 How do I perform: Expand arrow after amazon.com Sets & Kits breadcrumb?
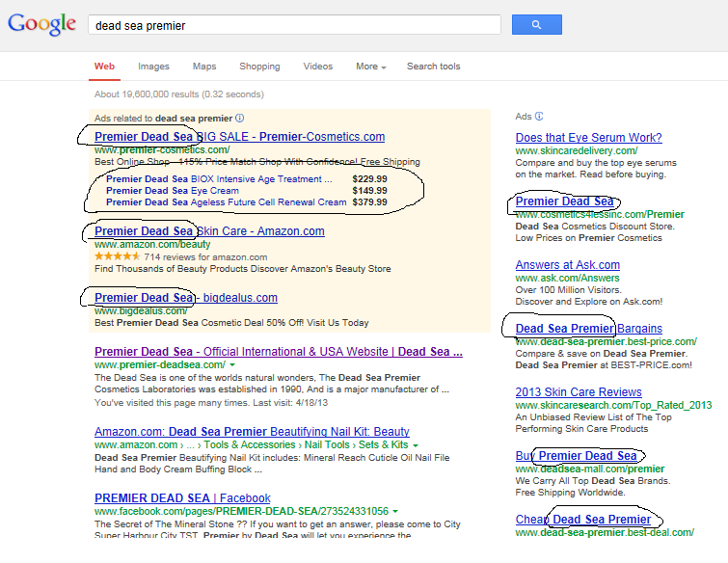(415, 445)
